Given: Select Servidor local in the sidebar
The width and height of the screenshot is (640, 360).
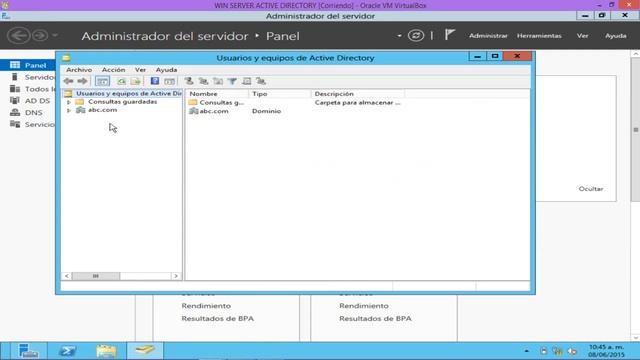Looking at the screenshot, I should (x=28, y=77).
